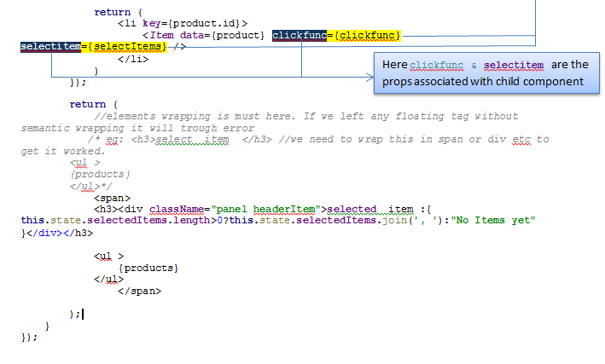Click the closing '</span>' tag
Viewport: 605px width, 364px height.
[139, 292]
